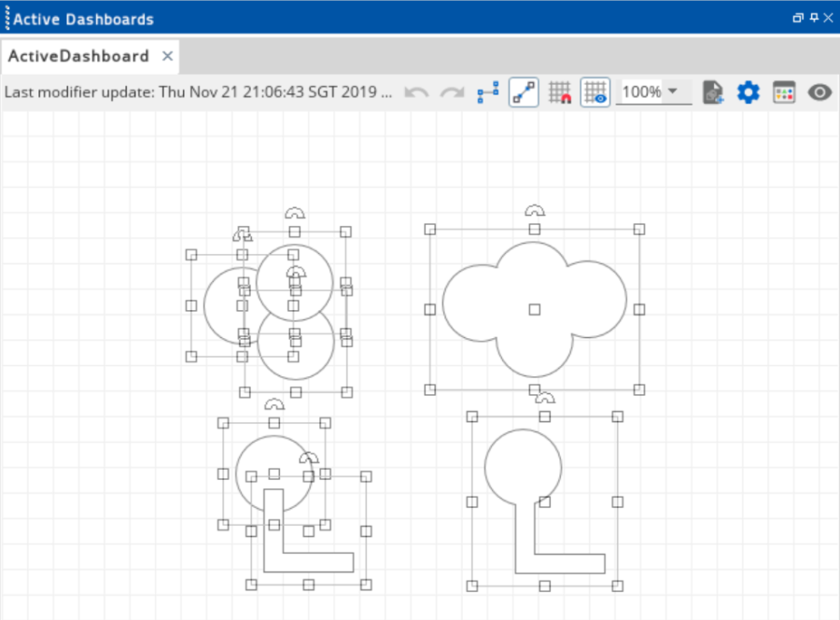Click the Last modifier update timestamp text

coord(198,92)
